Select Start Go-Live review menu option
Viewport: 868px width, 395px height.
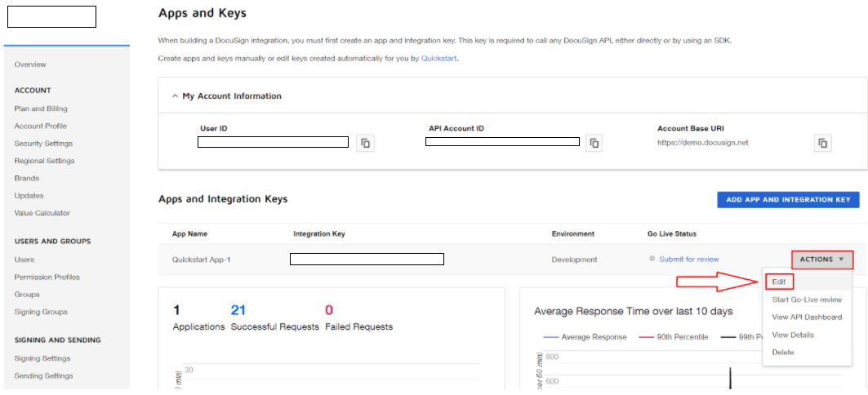pyautogui.click(x=807, y=300)
